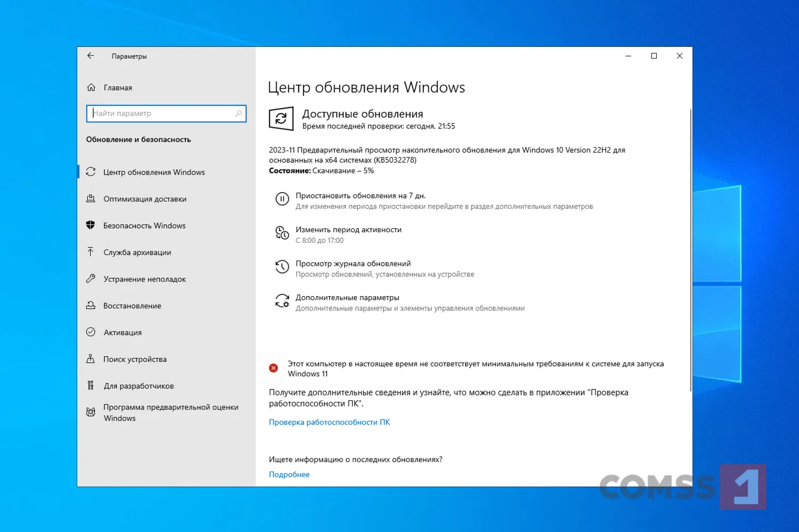Image resolution: width=799 pixels, height=532 pixels.
Task: Click the magnifier icon in search box
Action: pyautogui.click(x=238, y=113)
